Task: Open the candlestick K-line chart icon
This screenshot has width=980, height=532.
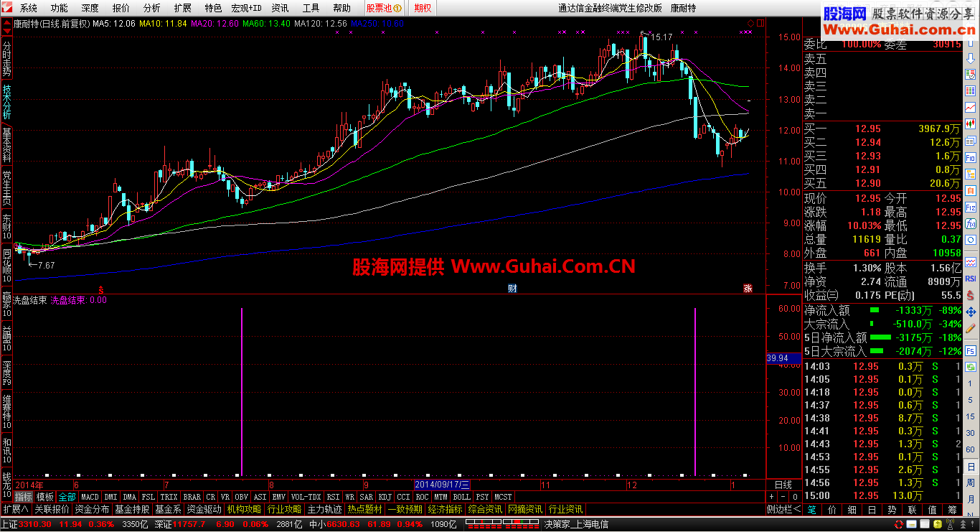Action: click(x=971, y=123)
